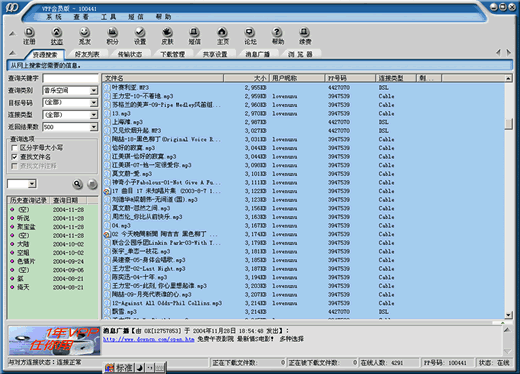Open the 注册 (register) toolbar icon
520x374 pixels.
(29, 36)
